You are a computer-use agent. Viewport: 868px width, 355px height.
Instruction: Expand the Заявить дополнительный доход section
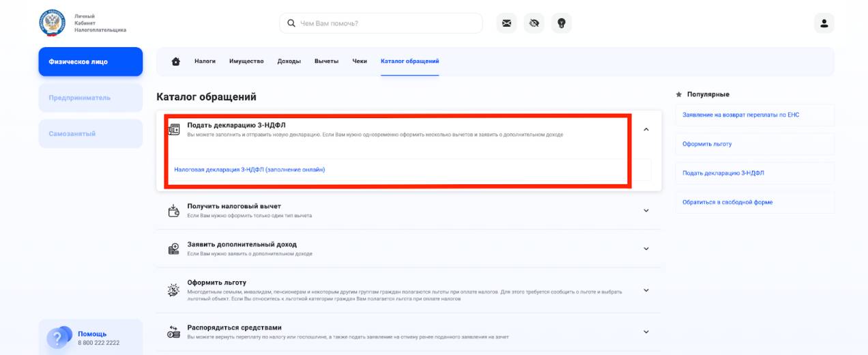pyautogui.click(x=646, y=249)
